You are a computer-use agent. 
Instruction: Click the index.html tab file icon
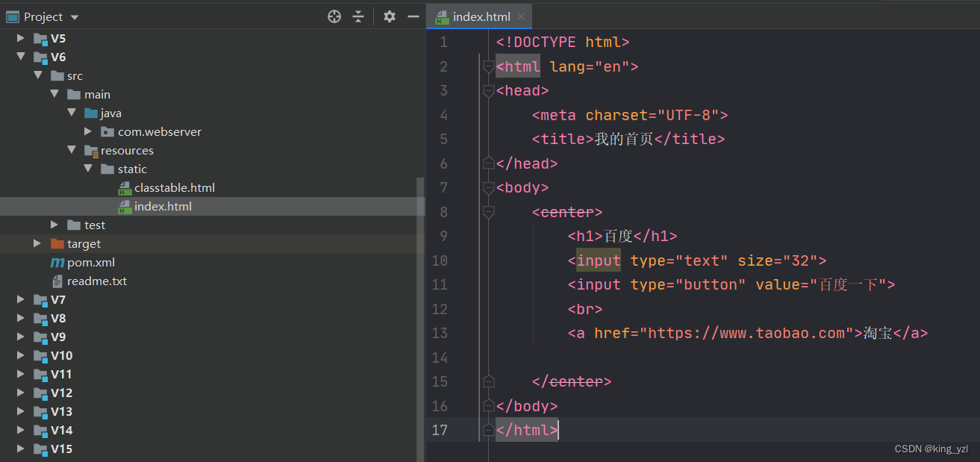point(442,17)
